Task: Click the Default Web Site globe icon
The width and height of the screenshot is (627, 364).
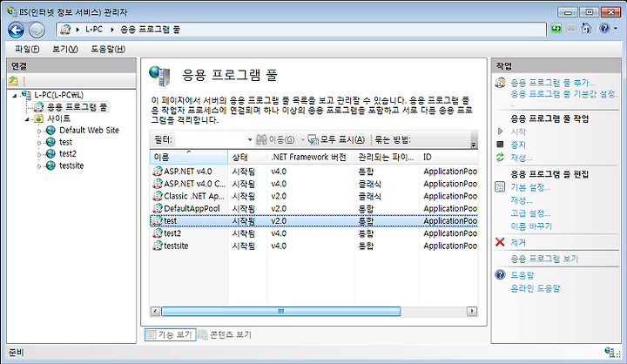Action: click(x=51, y=131)
